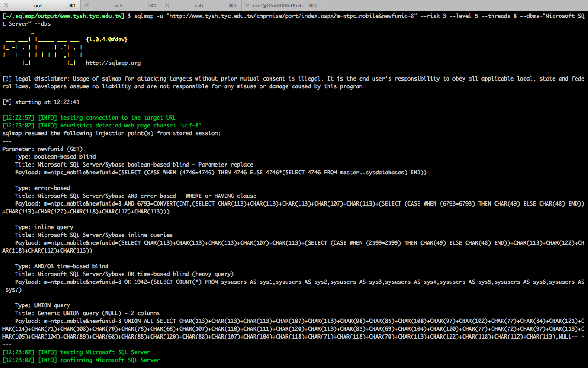Screen dimensions: 588x368
Task: Click the 'Parameter: newfunid (GET)' line
Action: pyautogui.click(x=43, y=149)
